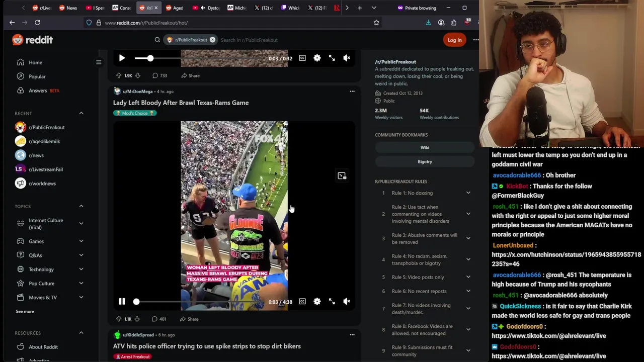The height and width of the screenshot is (362, 644).
Task: Open r/LivestreamFail from recent list
Action: point(45,169)
